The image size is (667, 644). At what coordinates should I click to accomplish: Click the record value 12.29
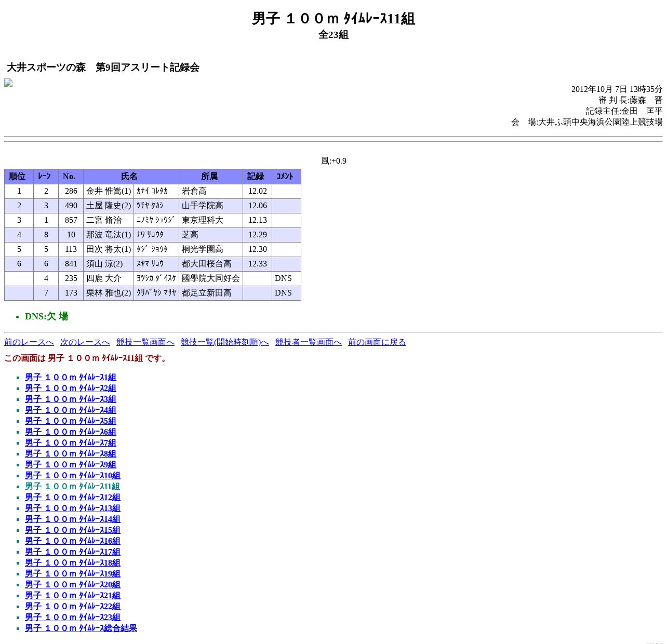[257, 235]
